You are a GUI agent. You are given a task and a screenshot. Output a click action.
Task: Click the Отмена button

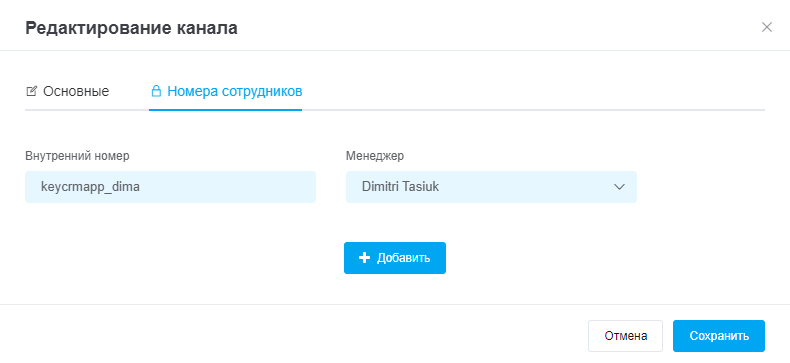[625, 336]
